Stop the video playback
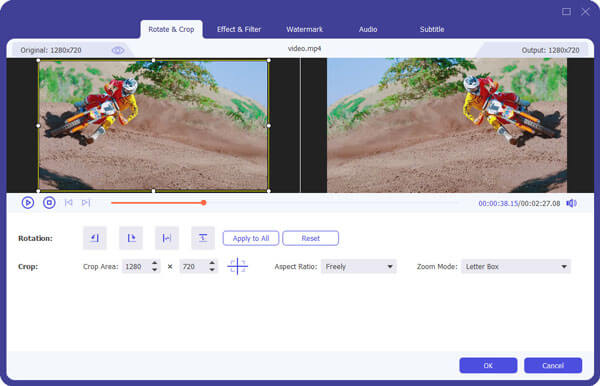Image resolution: width=600 pixels, height=386 pixels. click(49, 203)
